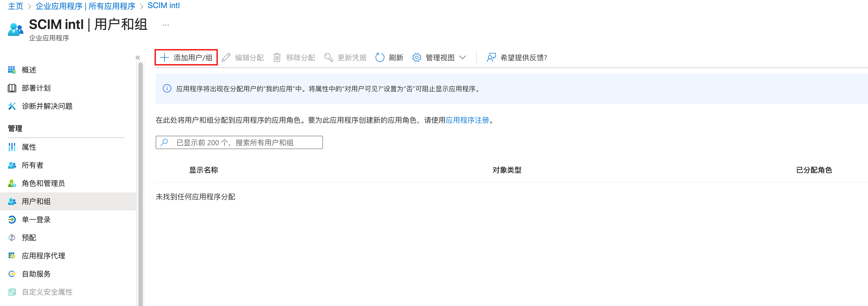Open 属性 properties page

29,147
